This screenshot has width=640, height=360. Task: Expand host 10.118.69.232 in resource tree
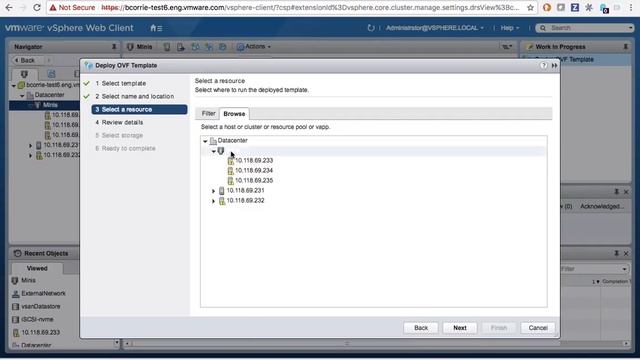[x=213, y=201]
